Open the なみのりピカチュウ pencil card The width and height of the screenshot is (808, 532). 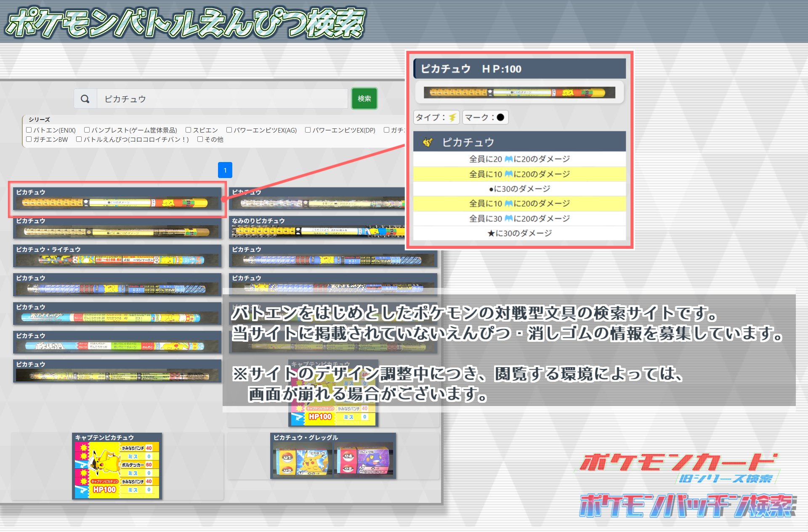[318, 227]
